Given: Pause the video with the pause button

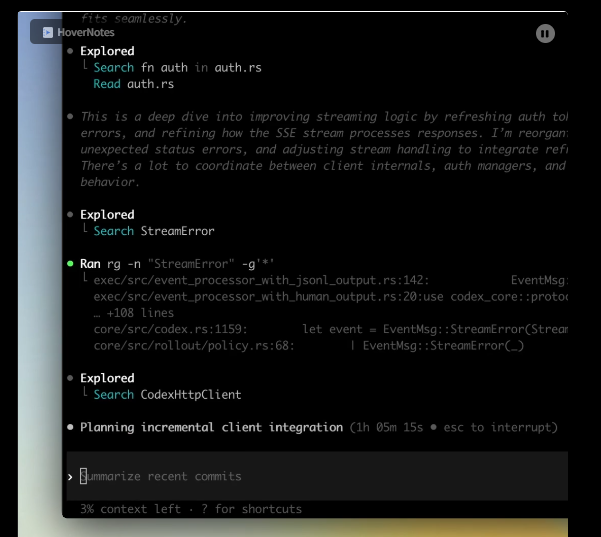Looking at the screenshot, I should point(545,33).
